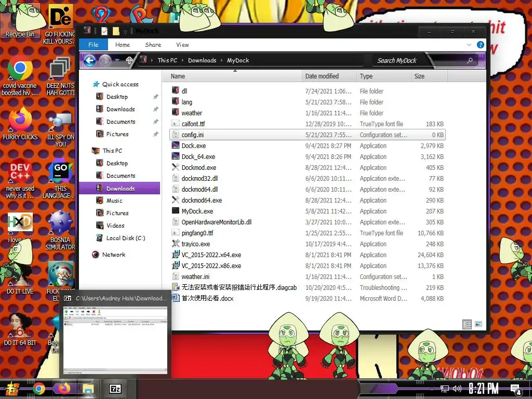
Task: Open Explorer help question mark icon
Action: (481, 45)
